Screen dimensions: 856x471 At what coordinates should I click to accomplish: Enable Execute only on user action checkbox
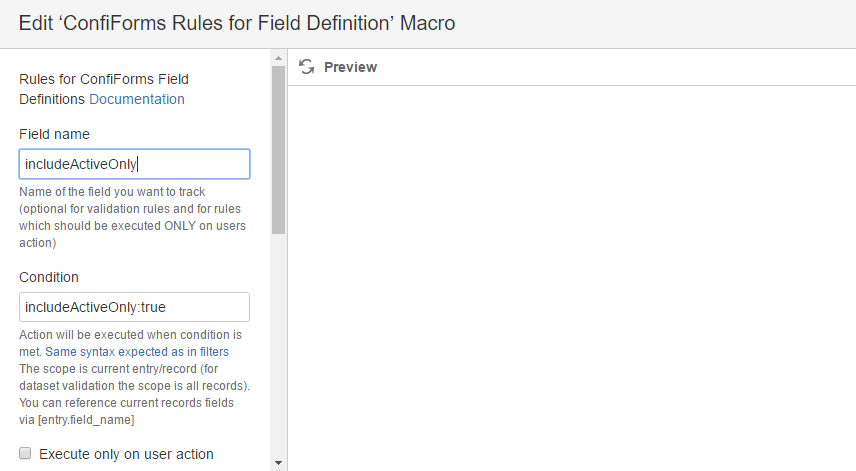[x=26, y=454]
